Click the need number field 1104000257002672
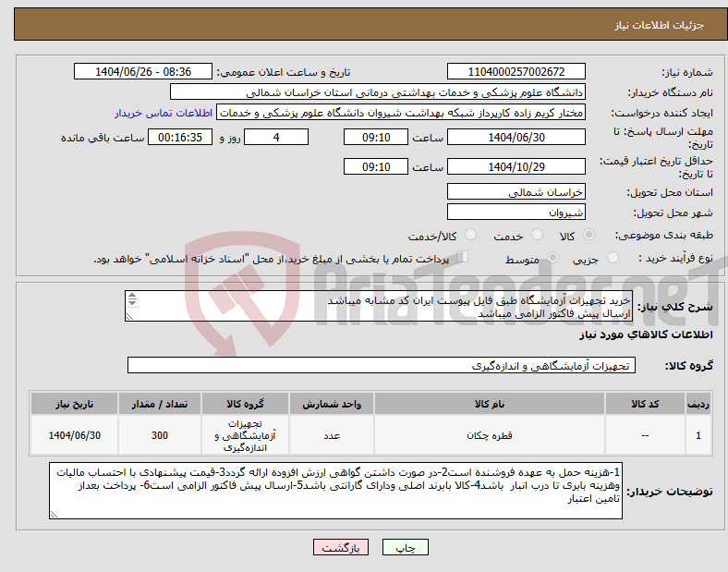The height and width of the screenshot is (572, 728). pyautogui.click(x=516, y=71)
